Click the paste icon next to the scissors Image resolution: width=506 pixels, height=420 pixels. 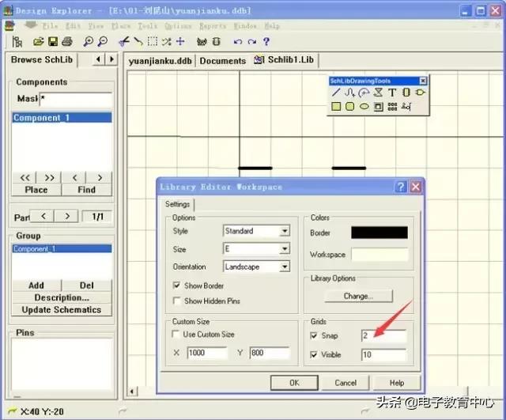tap(138, 41)
